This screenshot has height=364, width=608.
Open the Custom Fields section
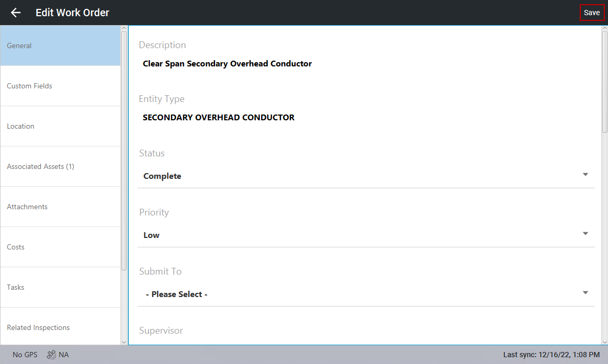(x=60, y=86)
